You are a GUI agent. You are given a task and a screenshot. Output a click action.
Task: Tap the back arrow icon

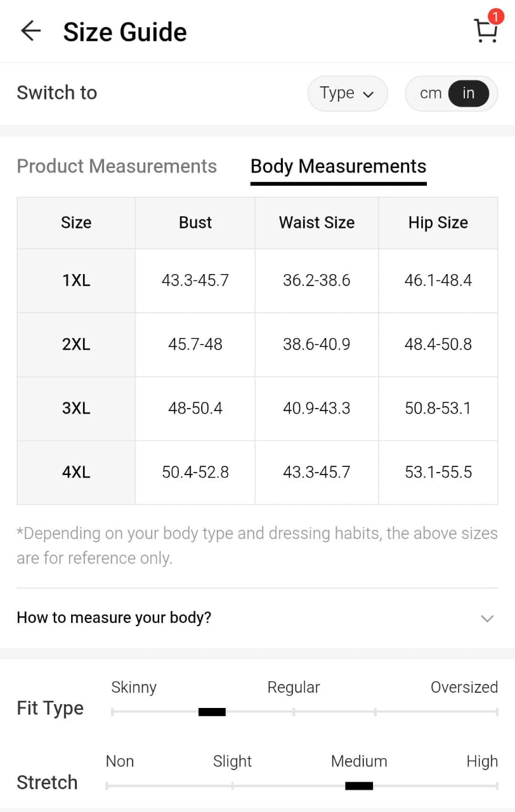[30, 31]
